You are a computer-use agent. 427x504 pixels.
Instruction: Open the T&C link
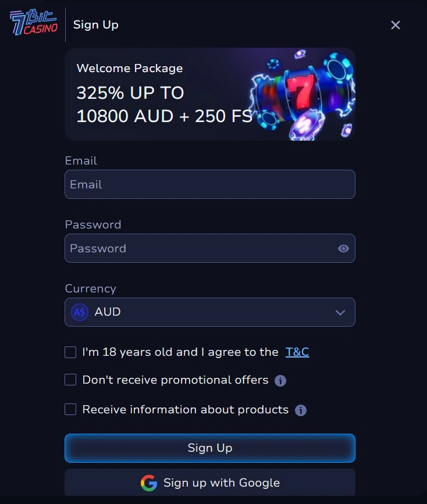click(297, 352)
